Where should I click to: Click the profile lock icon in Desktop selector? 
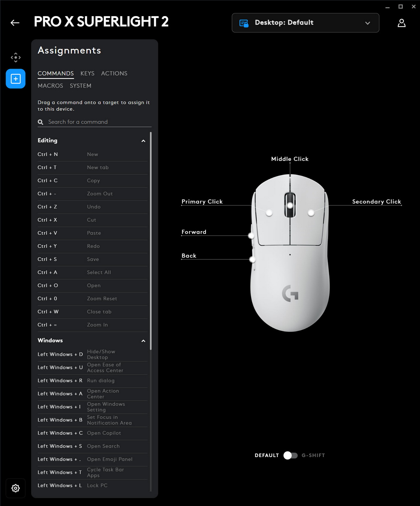tap(244, 23)
